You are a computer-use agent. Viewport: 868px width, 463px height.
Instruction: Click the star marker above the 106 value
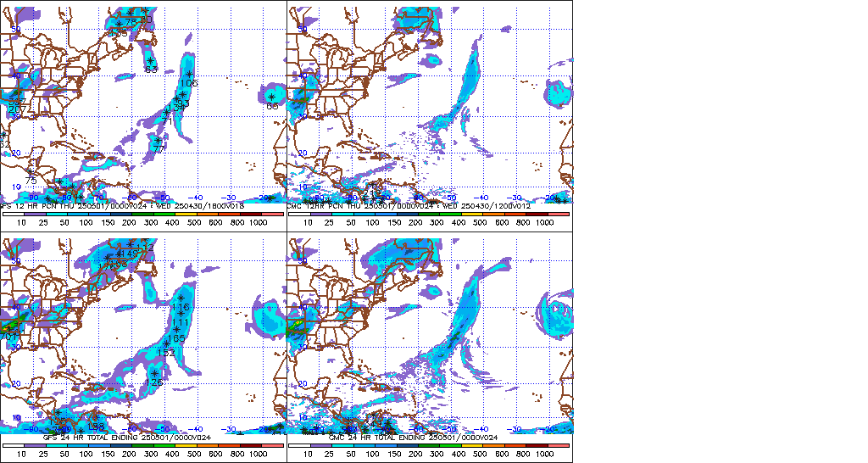(189, 75)
